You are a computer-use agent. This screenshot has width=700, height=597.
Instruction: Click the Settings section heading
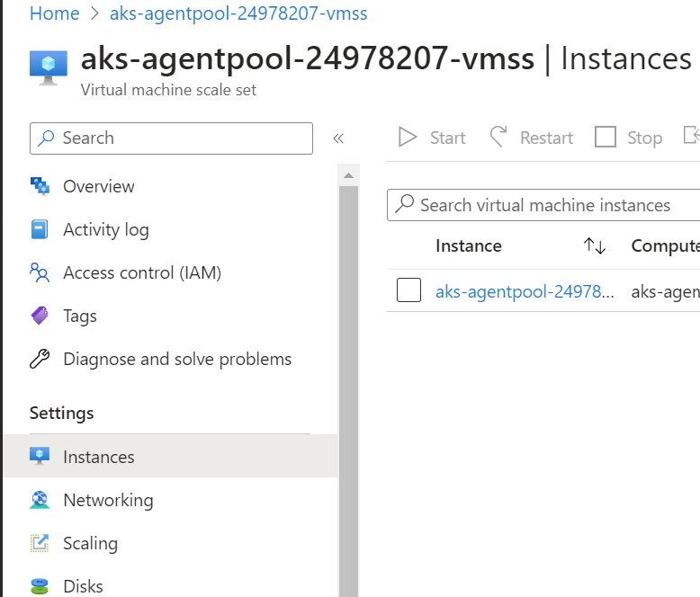point(61,414)
